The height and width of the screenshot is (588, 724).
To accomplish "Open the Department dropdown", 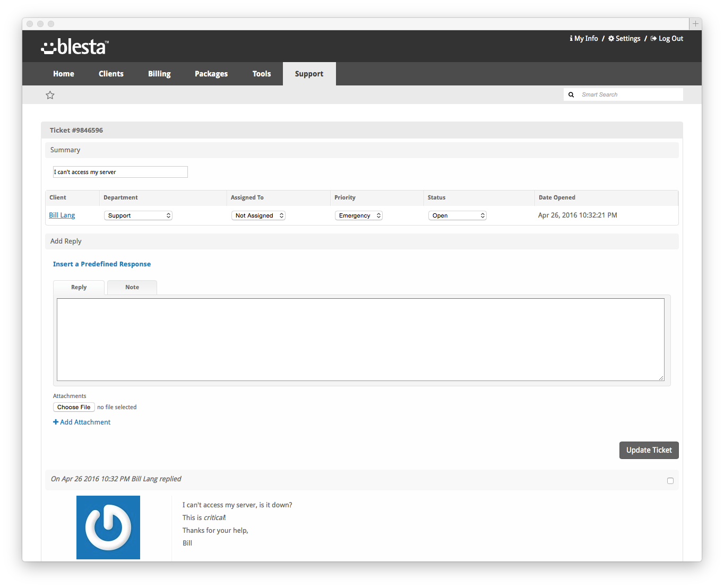I will 138,215.
